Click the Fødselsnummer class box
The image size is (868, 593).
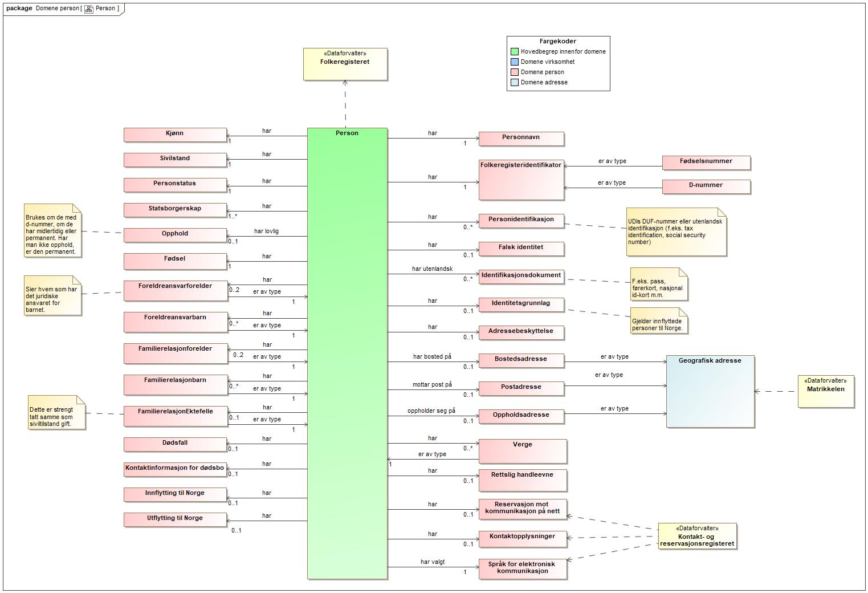click(x=706, y=162)
